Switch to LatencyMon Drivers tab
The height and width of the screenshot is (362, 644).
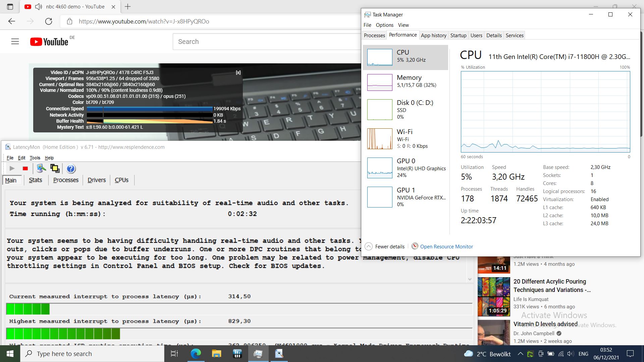coord(97,180)
